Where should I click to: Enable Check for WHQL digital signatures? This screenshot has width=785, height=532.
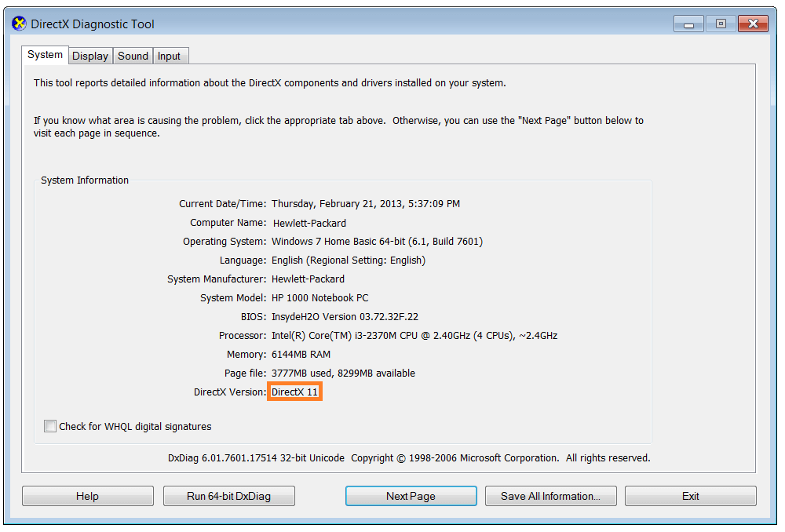coord(50,426)
